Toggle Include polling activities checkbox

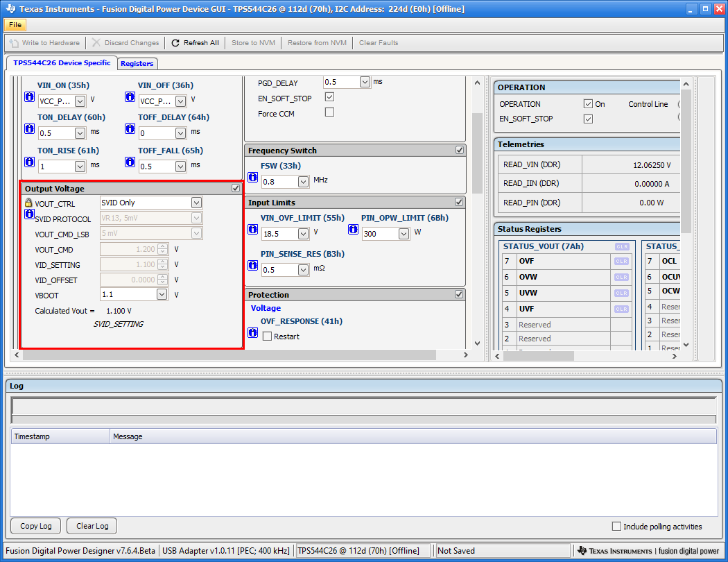pyautogui.click(x=616, y=527)
